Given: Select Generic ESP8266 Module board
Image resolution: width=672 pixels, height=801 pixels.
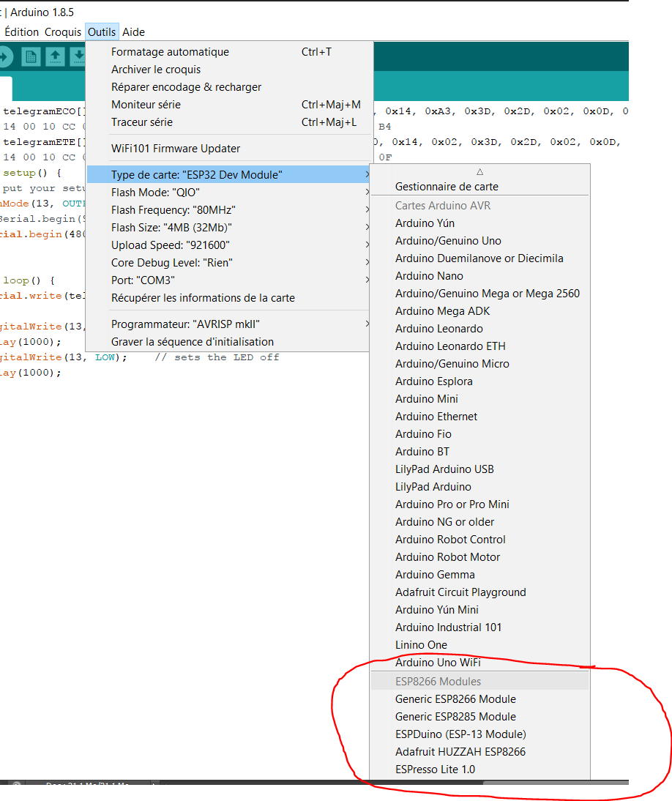Looking at the screenshot, I should pyautogui.click(x=455, y=699).
